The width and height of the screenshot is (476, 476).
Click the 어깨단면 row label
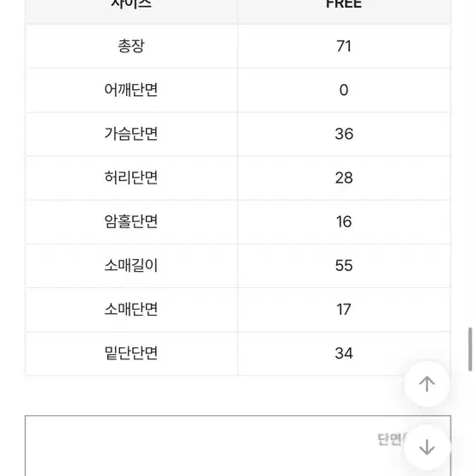pyautogui.click(x=131, y=90)
